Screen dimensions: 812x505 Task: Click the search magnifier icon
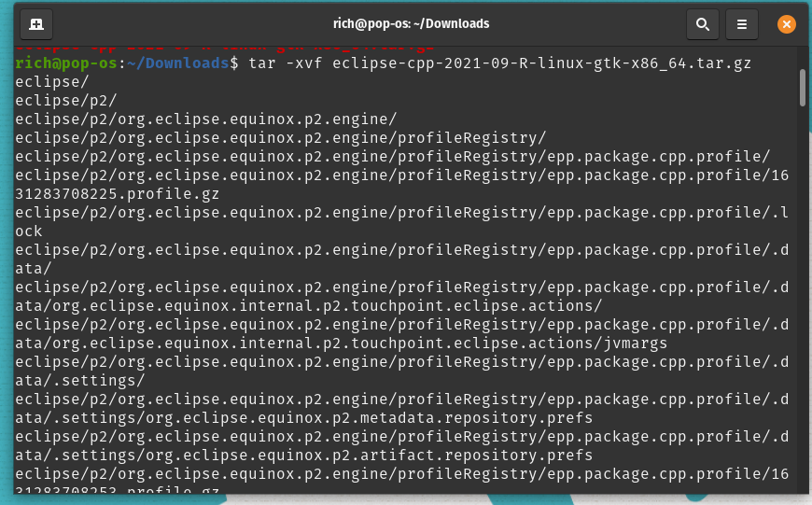click(702, 23)
